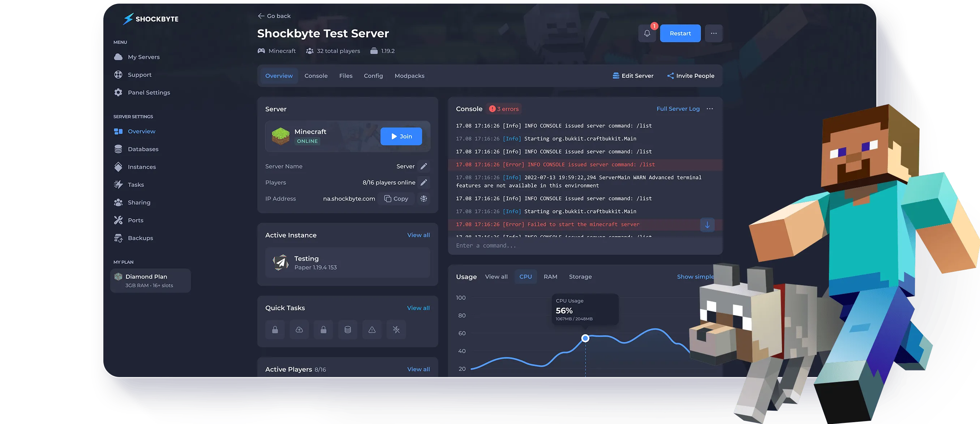Switch usage graph to RAM
Viewport: 980px width, 424px height.
click(x=550, y=277)
